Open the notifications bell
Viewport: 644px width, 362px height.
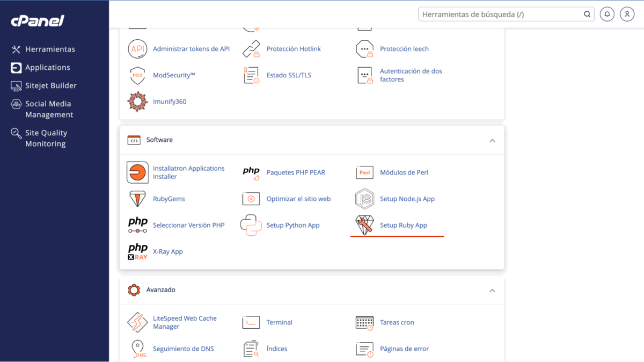[x=607, y=15]
